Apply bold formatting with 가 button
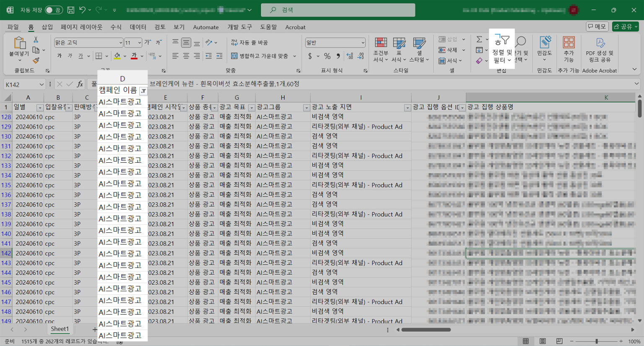Screen dimensions: 644x346 59,56
